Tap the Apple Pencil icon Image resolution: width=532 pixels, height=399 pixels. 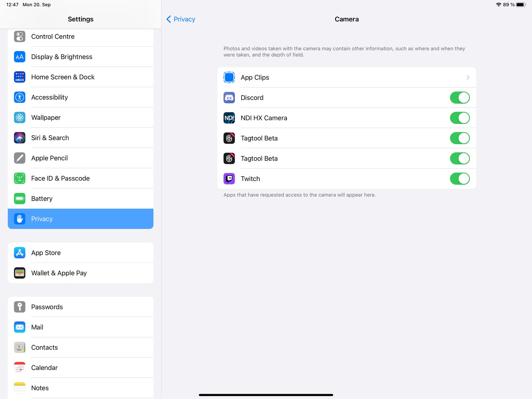(x=20, y=158)
